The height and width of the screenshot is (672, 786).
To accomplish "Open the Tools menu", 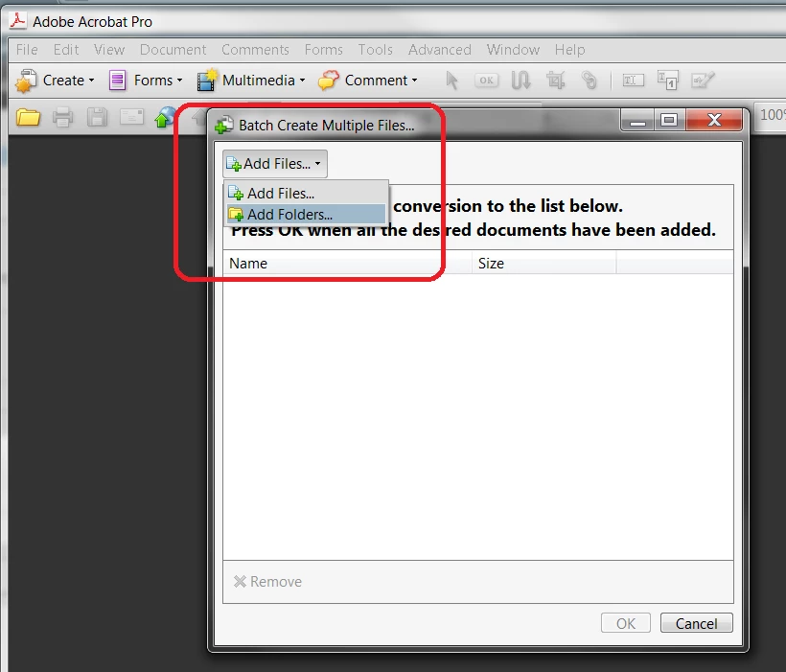I will 376,50.
